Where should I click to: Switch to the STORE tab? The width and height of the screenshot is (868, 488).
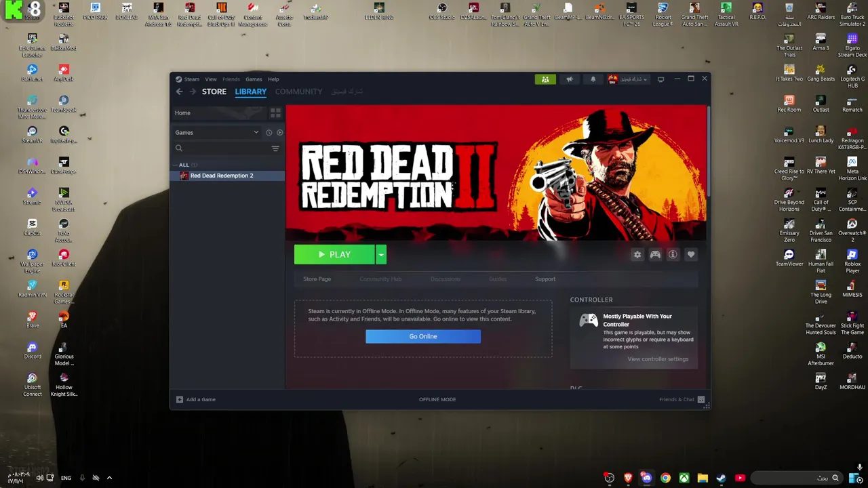click(x=214, y=91)
